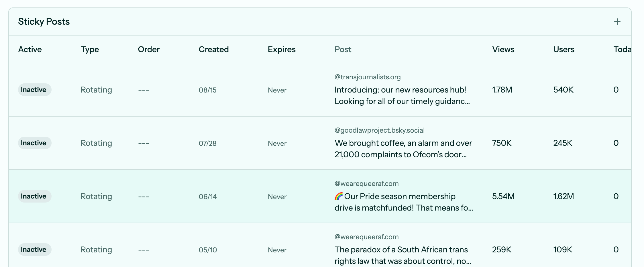
Task: Open the resources hub post text
Action: (x=402, y=95)
